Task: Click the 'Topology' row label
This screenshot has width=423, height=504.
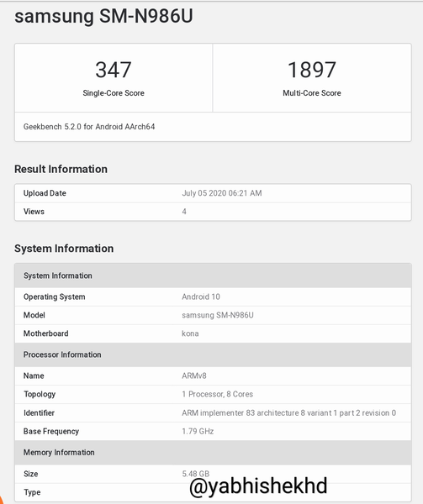Action: pos(40,395)
